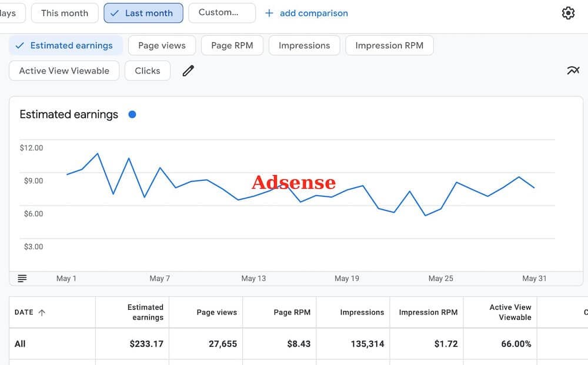Click the $3.00 y-axis label
This screenshot has width=588, height=365.
tap(34, 247)
